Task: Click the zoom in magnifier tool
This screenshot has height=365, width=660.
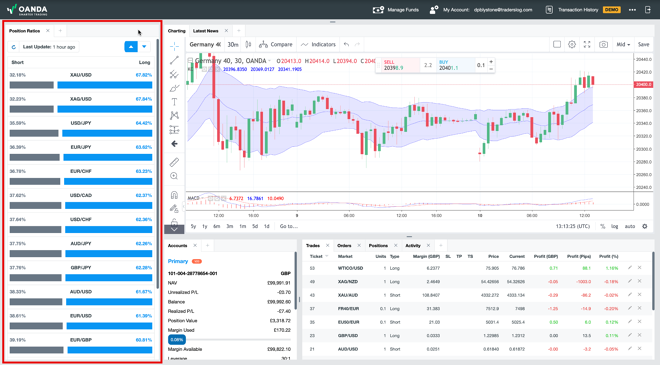Action: coord(174,176)
